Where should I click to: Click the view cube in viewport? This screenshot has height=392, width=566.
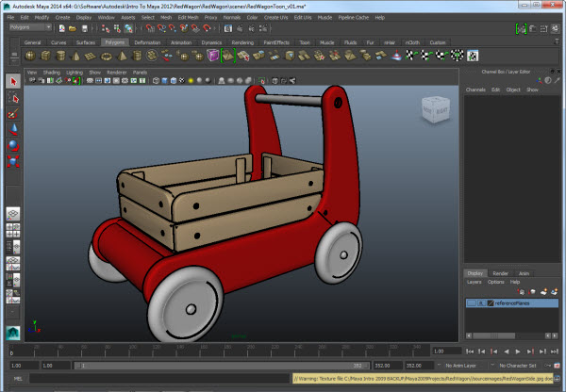click(436, 109)
